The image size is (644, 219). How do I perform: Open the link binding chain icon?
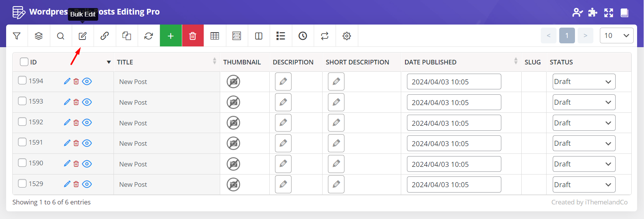(x=104, y=36)
